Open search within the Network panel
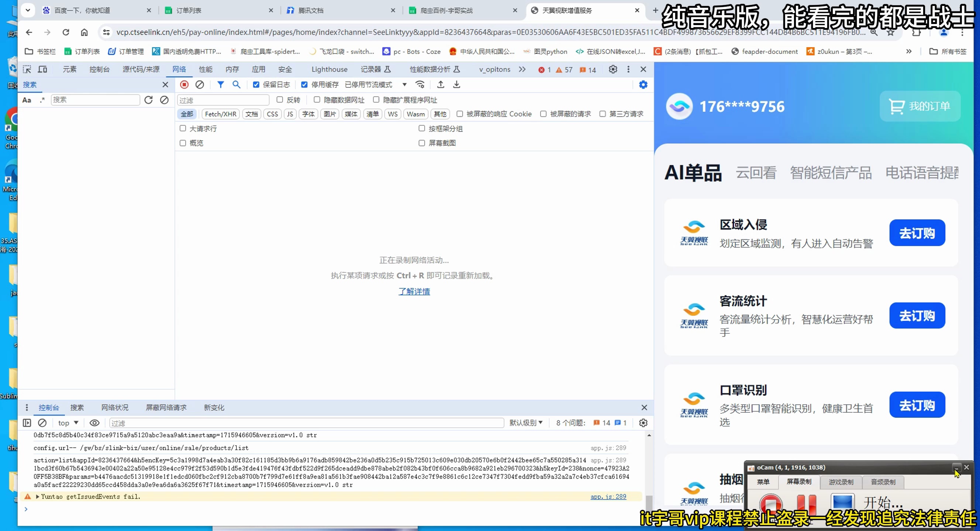The width and height of the screenshot is (980, 531). point(237,84)
